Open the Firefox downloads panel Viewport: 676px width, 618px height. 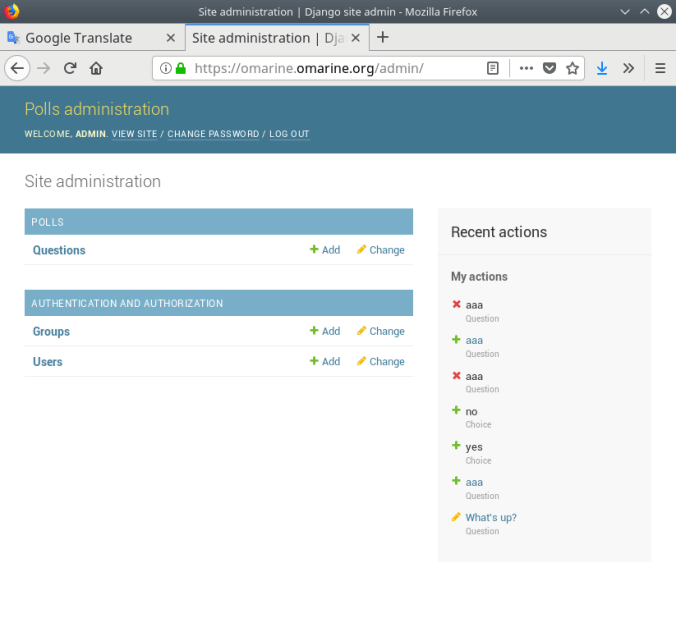point(602,68)
